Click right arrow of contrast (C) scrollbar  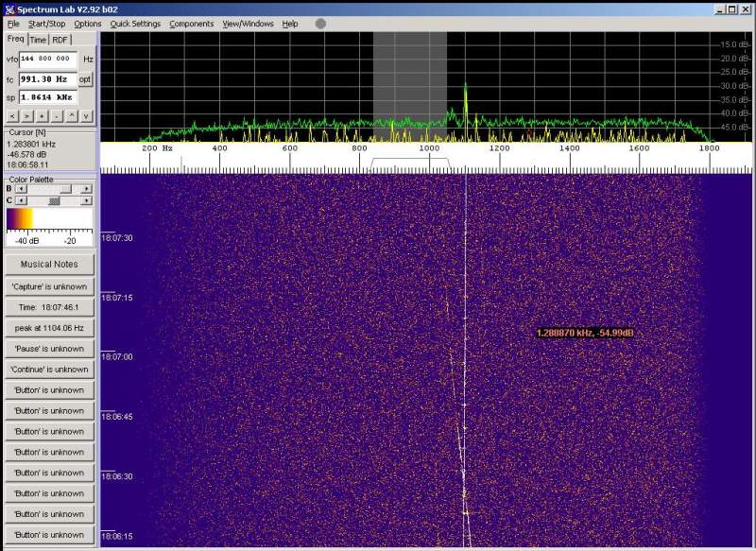click(86, 200)
